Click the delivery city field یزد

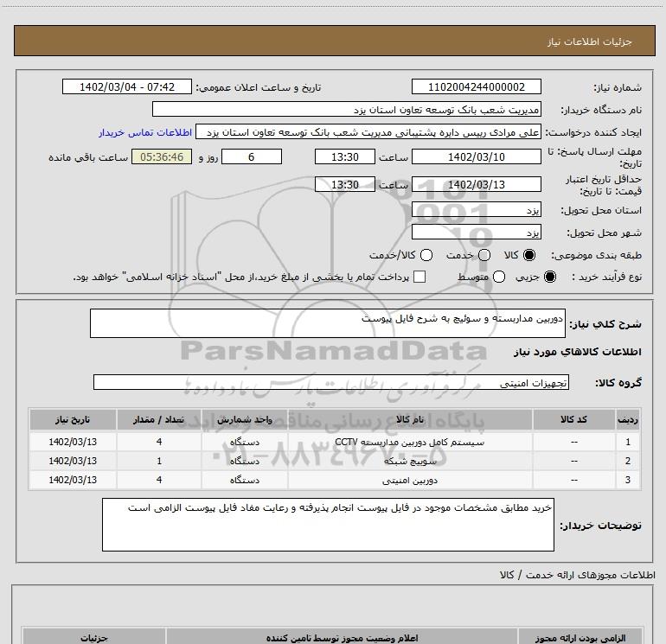(476, 233)
